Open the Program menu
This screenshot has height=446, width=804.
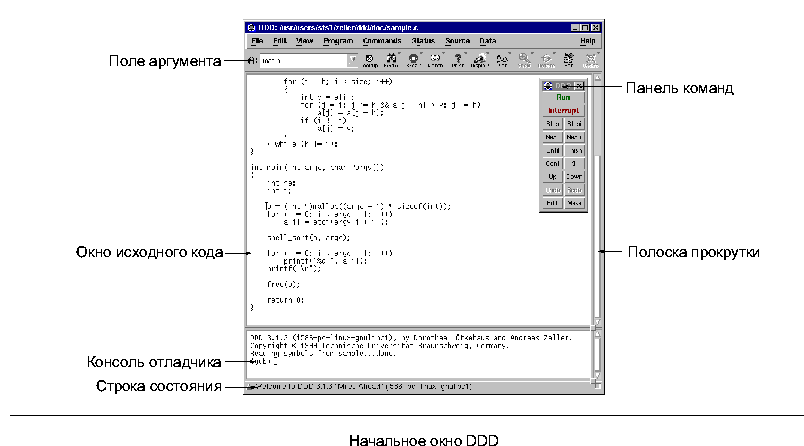(338, 41)
